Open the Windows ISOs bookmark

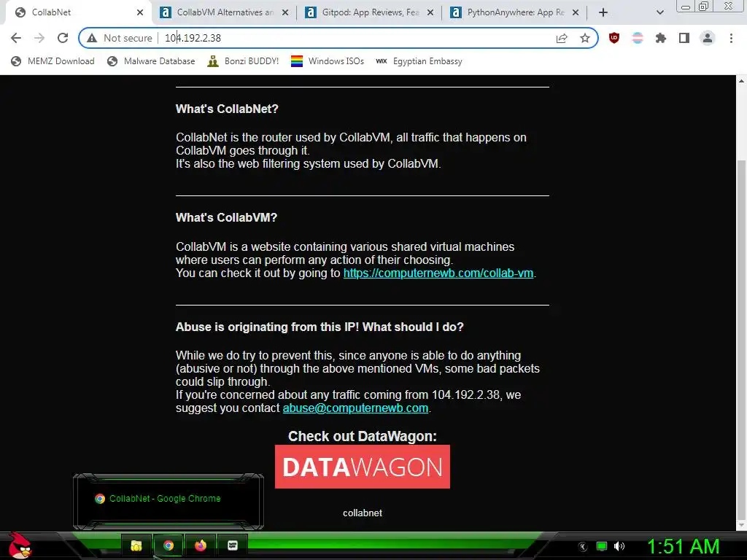[328, 61]
